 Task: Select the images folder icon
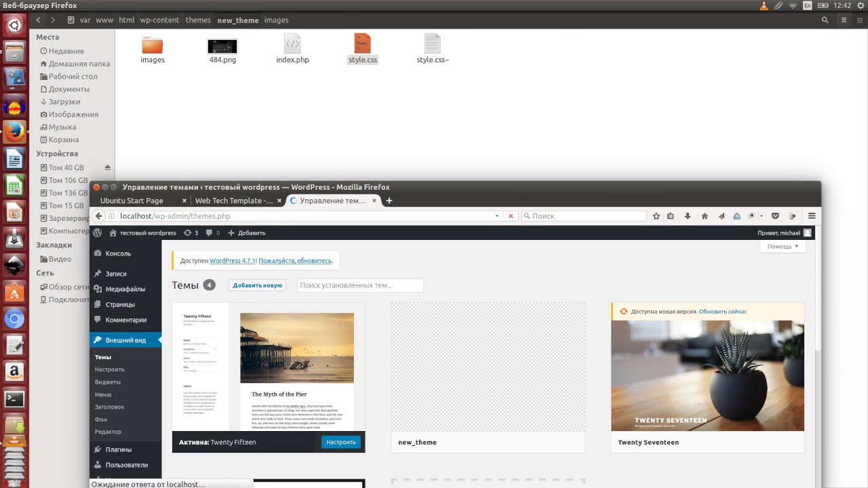[x=153, y=45]
